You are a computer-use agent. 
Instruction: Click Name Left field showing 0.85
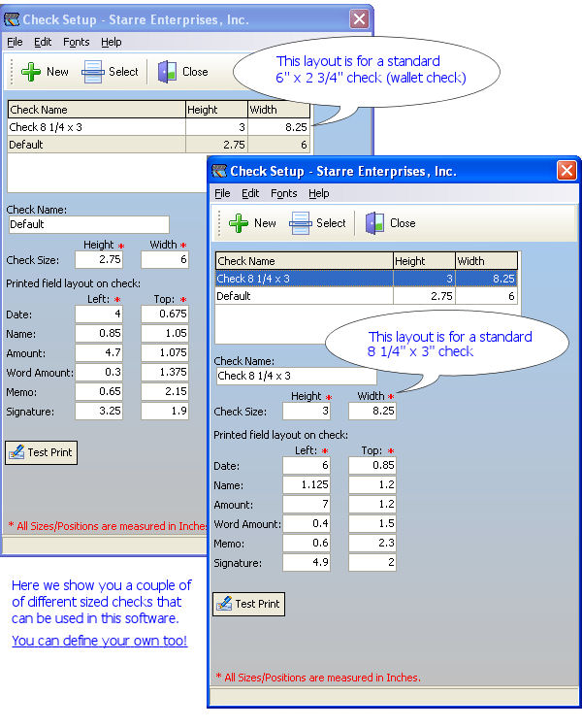click(x=99, y=333)
